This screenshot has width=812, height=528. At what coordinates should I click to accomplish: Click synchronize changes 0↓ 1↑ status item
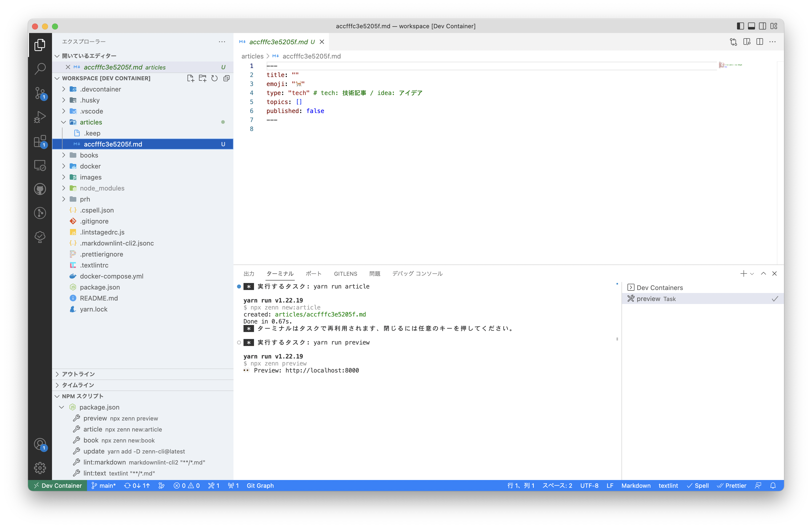[137, 485]
